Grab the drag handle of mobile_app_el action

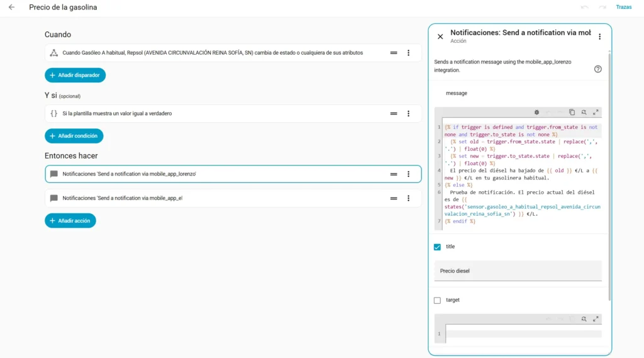(394, 198)
